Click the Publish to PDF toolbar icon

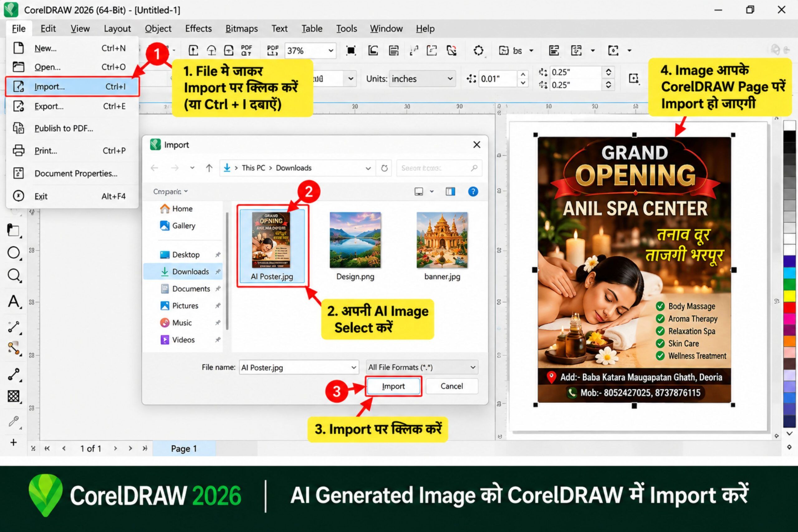pyautogui.click(x=272, y=50)
